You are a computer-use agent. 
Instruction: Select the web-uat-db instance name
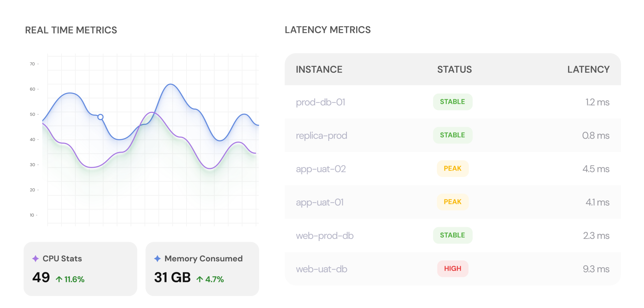pos(321,269)
